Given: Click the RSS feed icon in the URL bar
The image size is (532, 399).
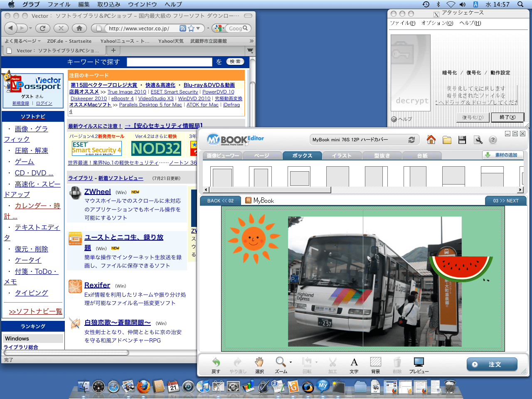Looking at the screenshot, I should (x=182, y=28).
